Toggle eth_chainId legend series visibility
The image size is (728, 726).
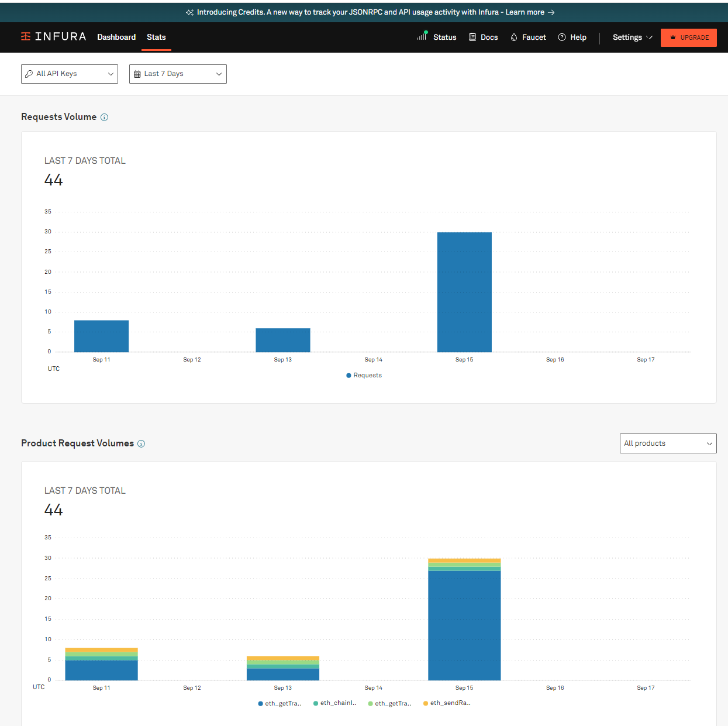[334, 703]
